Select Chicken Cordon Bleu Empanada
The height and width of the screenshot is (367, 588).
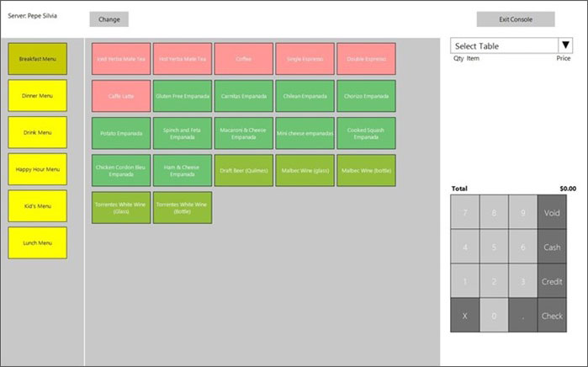click(x=121, y=170)
